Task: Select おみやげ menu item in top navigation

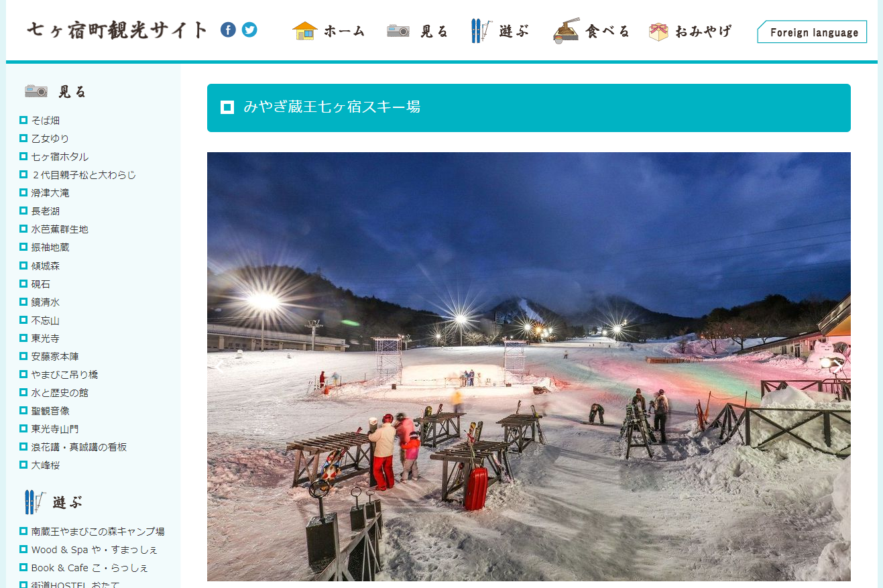Action: 703,31
